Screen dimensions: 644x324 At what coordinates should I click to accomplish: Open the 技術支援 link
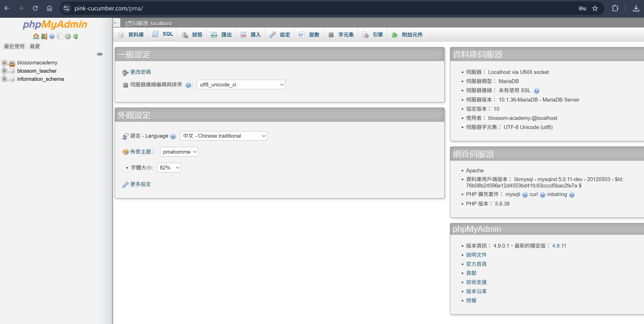point(476,282)
